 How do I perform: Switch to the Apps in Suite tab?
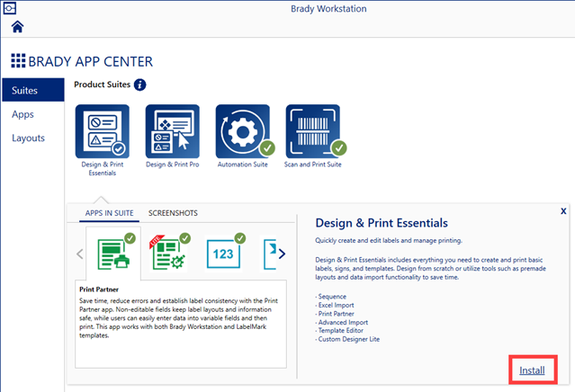(x=109, y=213)
